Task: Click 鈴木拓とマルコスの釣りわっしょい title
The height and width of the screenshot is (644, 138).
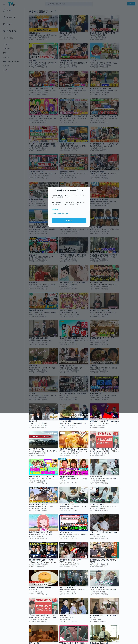Action: (73, 338)
